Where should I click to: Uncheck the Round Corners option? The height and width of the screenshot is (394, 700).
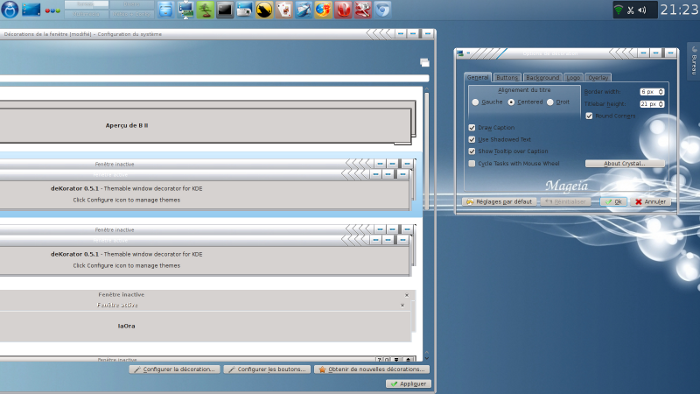589,116
